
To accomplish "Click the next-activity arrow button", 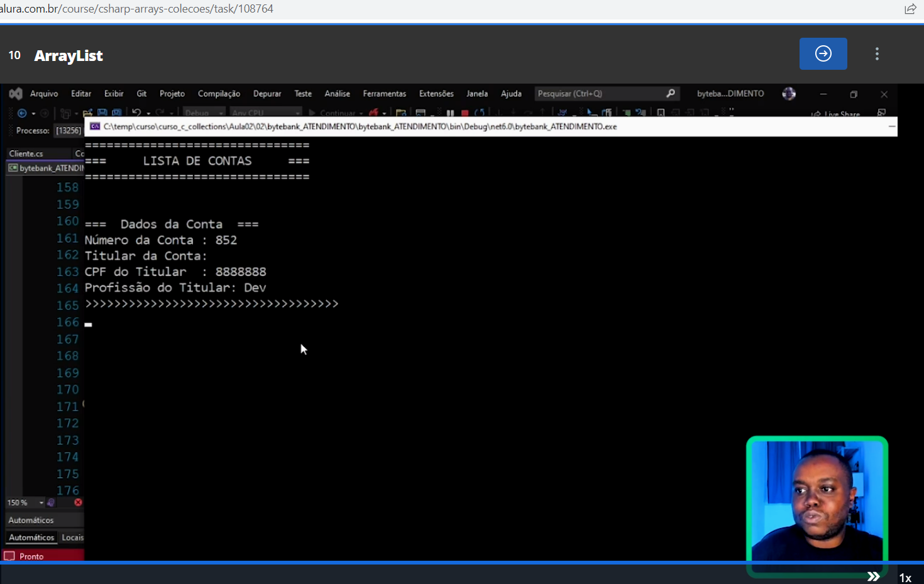I will pyautogui.click(x=823, y=54).
